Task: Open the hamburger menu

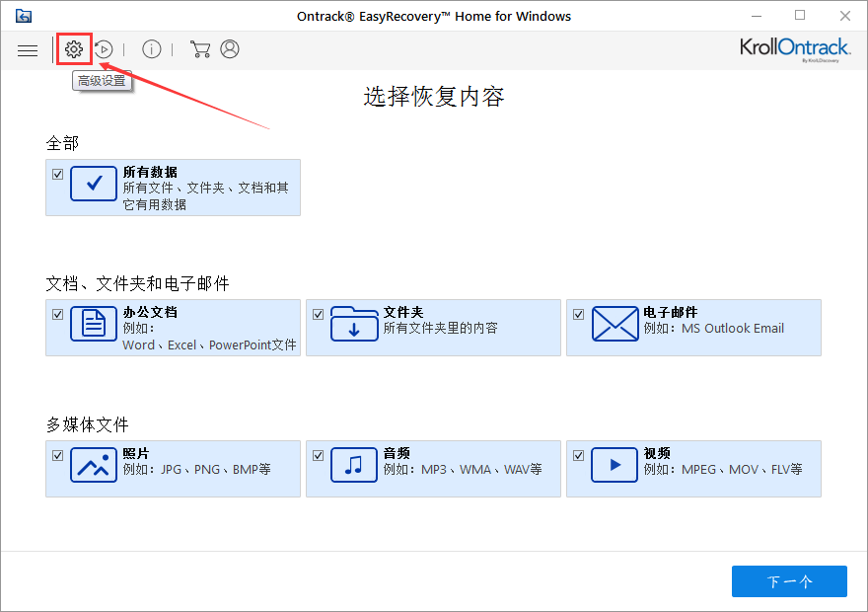Action: (x=27, y=48)
